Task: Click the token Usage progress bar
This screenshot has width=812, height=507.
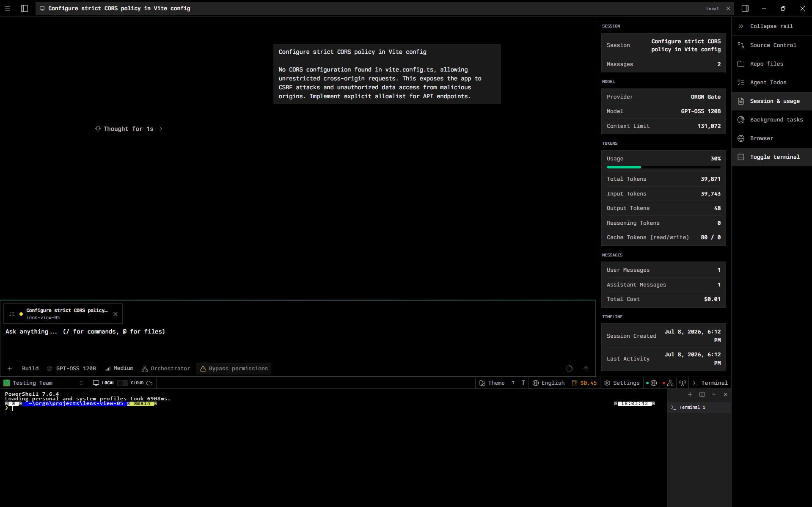Action: point(663,167)
